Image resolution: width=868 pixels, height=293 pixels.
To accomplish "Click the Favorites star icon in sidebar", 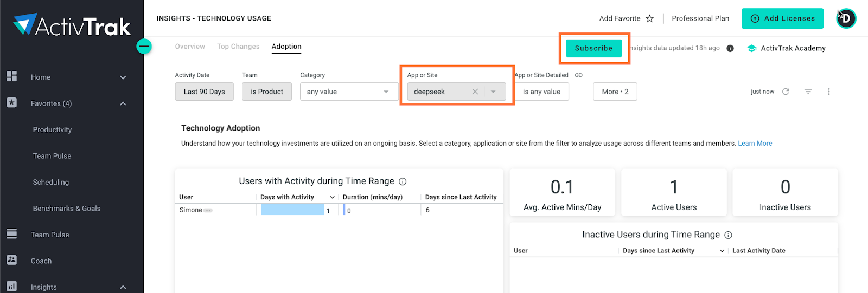I will pyautogui.click(x=11, y=102).
